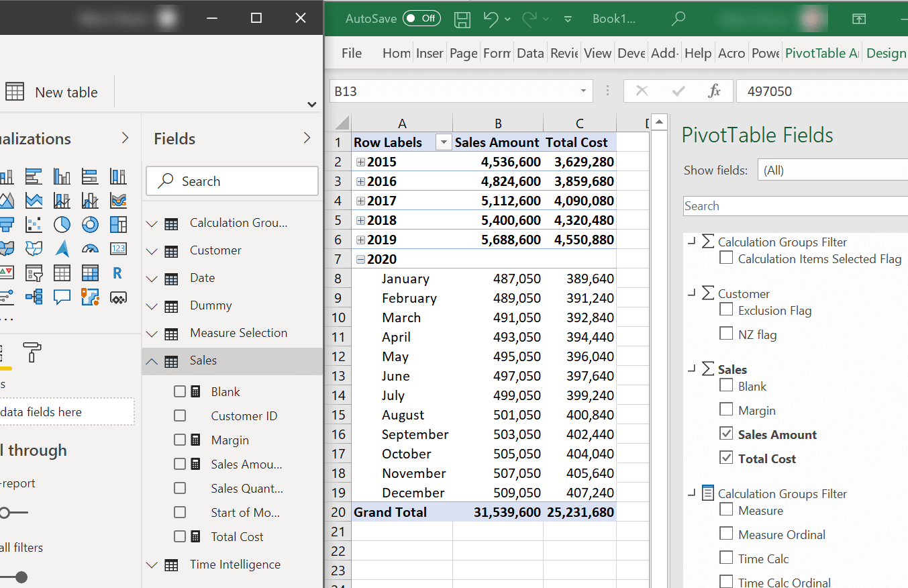
Task: Select the R script visual
Action: click(x=116, y=273)
